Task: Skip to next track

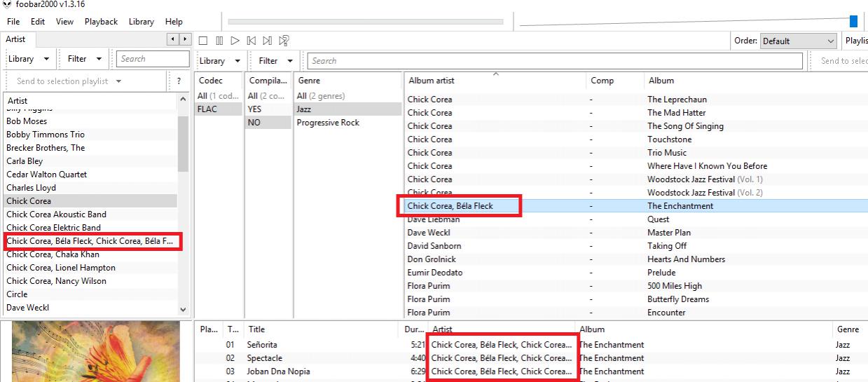Action: [268, 41]
